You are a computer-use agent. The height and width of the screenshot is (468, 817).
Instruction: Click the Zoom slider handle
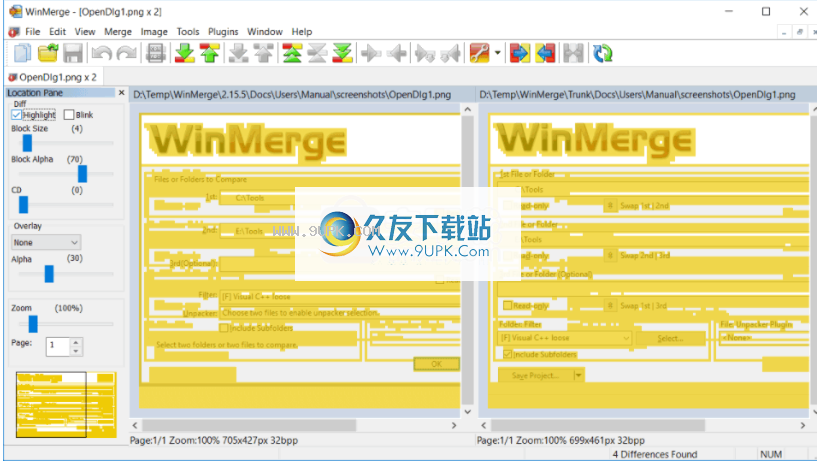pyautogui.click(x=33, y=324)
